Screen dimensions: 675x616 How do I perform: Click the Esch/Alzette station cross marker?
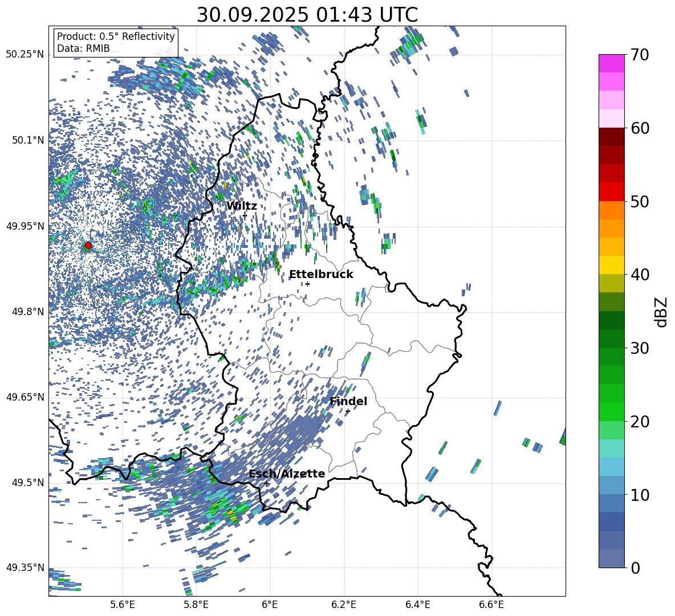(266, 483)
